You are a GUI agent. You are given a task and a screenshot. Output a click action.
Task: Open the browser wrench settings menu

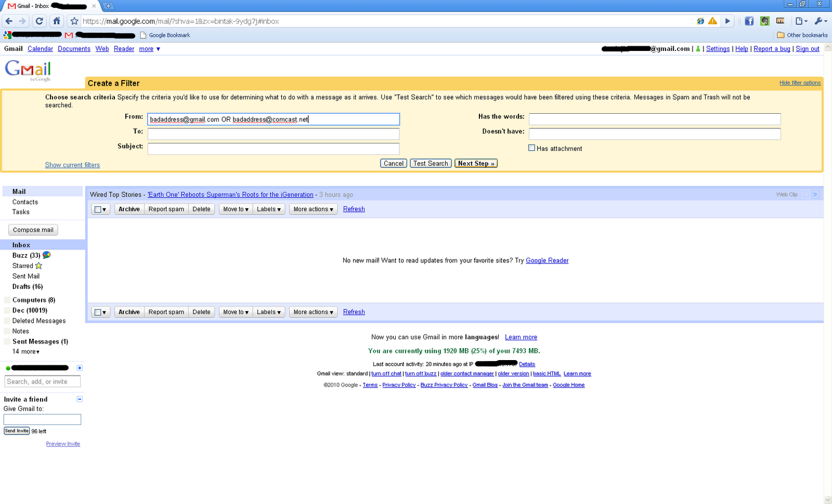(x=821, y=21)
